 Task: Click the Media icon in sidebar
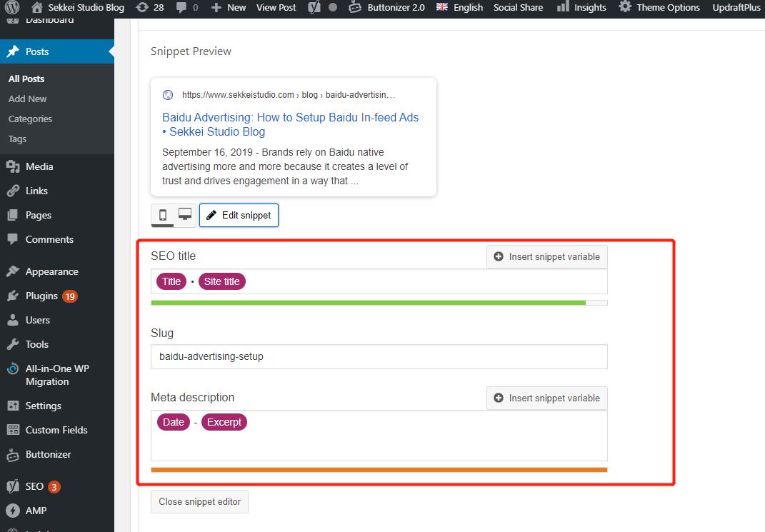pyautogui.click(x=13, y=166)
